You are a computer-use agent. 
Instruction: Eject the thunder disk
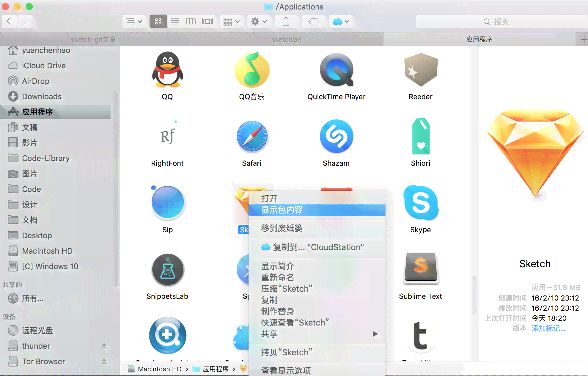[104, 346]
